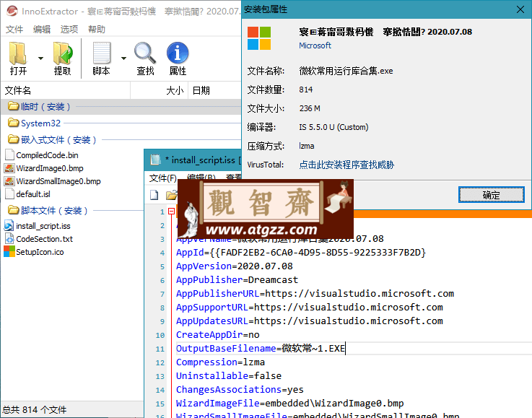Click the WizardImageFile line
Screen dimensions: 532x418
click(x=289, y=404)
